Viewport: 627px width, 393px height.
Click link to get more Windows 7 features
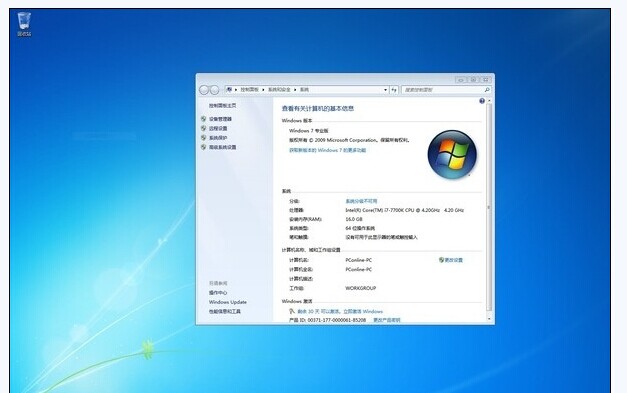[327, 150]
